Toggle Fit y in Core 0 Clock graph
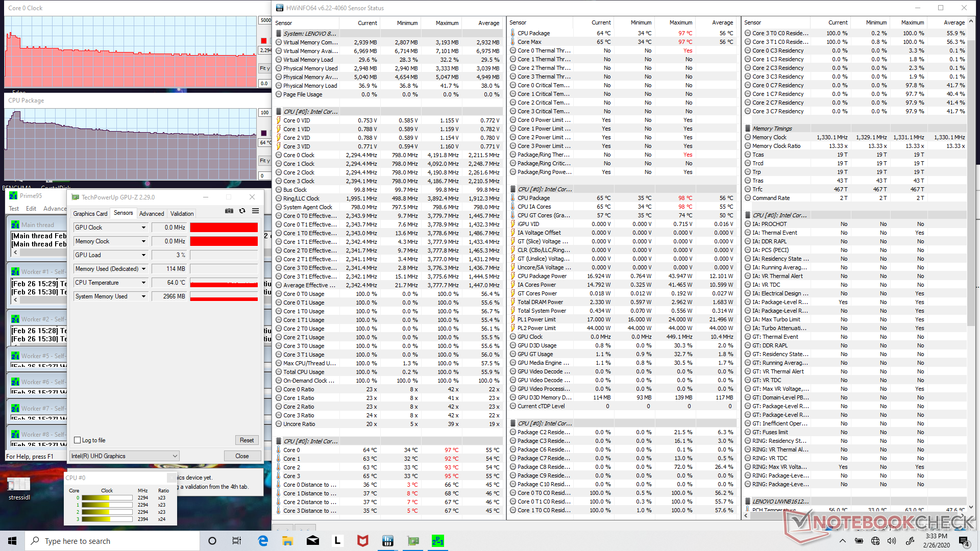The height and width of the screenshot is (551, 980). 264,68
